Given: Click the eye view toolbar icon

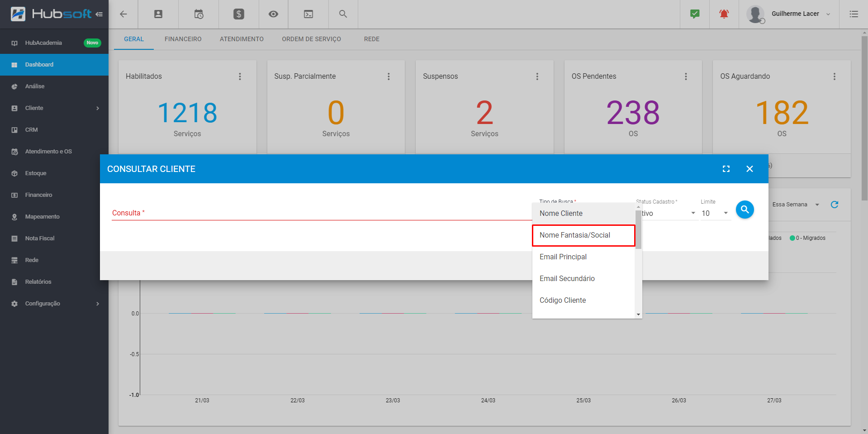Looking at the screenshot, I should (273, 14).
